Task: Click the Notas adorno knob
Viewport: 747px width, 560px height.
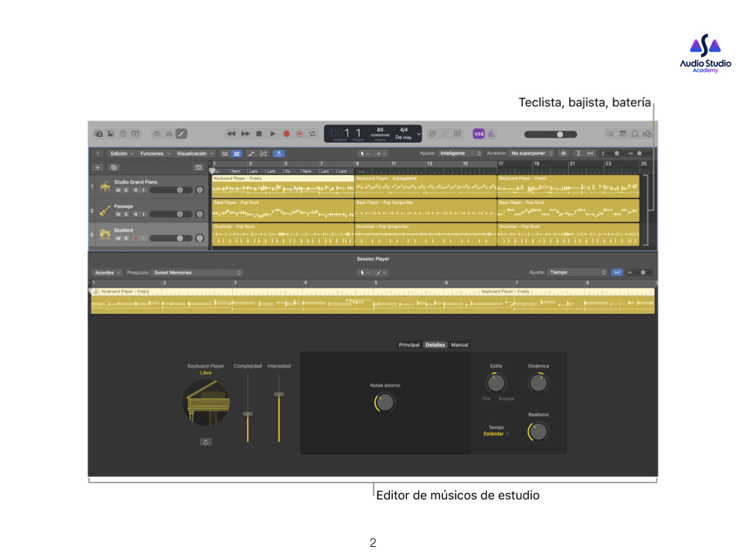Action: (384, 402)
